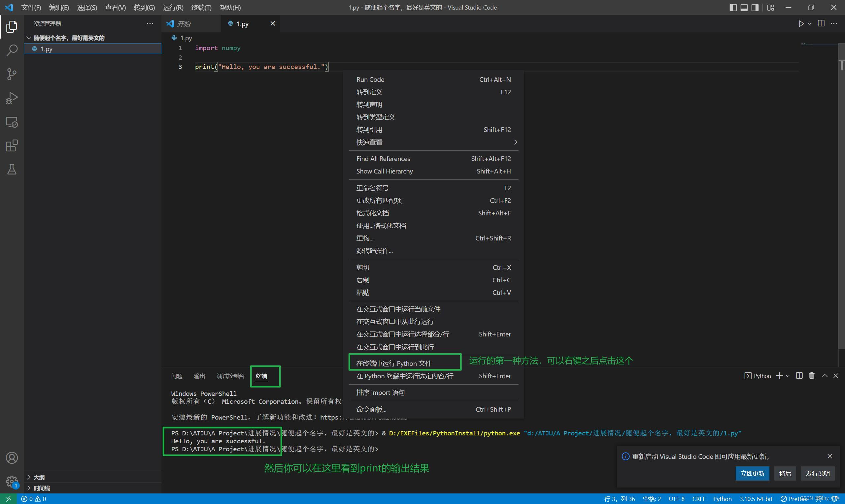The image size is (845, 504).
Task: Toggle the secondary sidebar layout button
Action: click(755, 8)
